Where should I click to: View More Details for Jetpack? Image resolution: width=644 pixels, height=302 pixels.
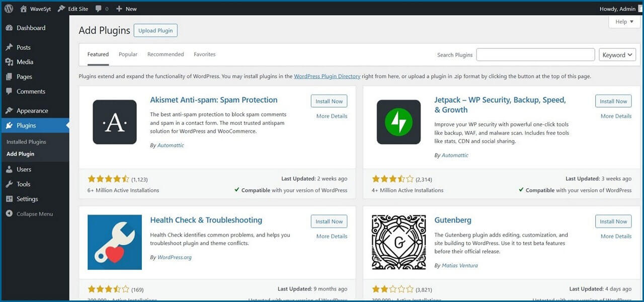coord(616,116)
